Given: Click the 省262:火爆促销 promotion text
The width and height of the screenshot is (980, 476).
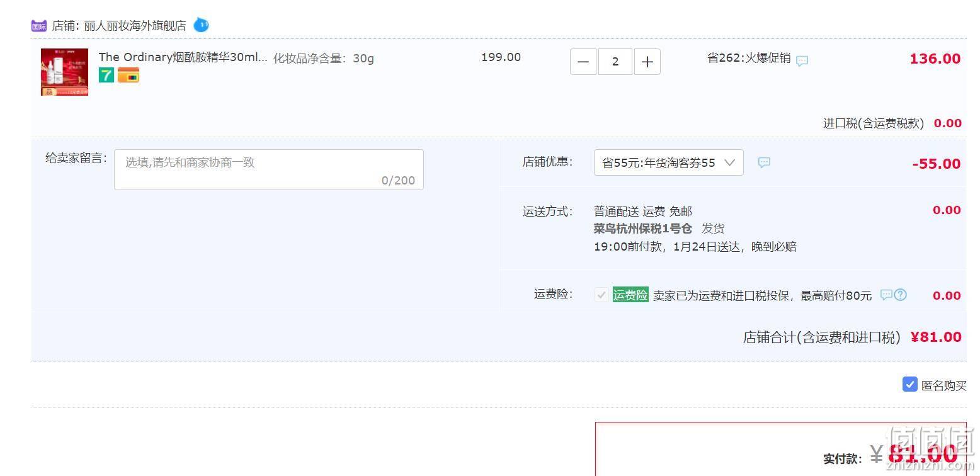Looking at the screenshot, I should pos(749,58).
